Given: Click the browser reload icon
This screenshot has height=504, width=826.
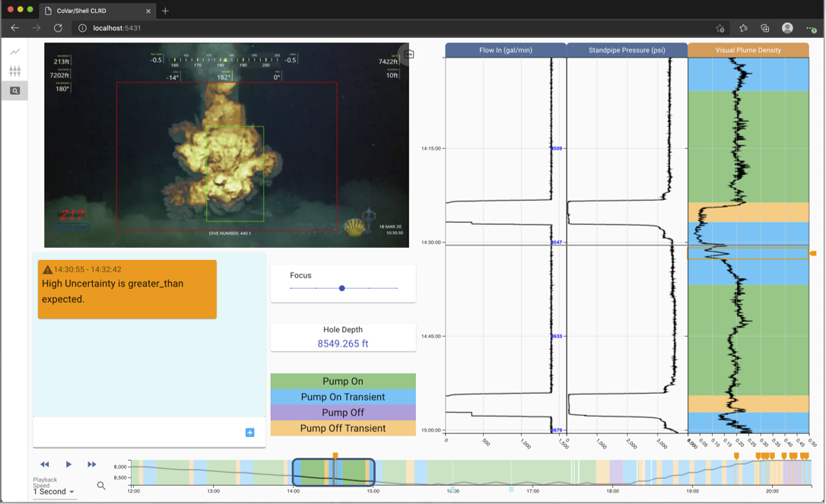Looking at the screenshot, I should coord(58,27).
